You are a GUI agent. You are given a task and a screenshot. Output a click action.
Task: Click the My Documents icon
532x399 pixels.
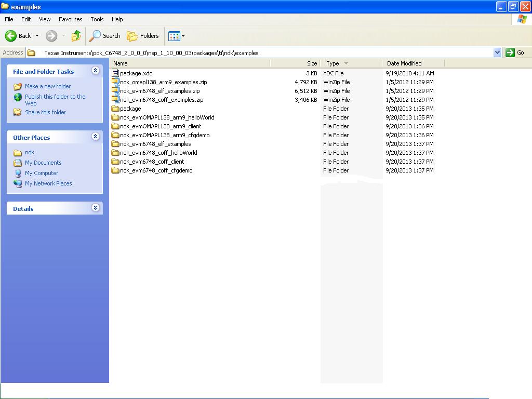pos(18,163)
